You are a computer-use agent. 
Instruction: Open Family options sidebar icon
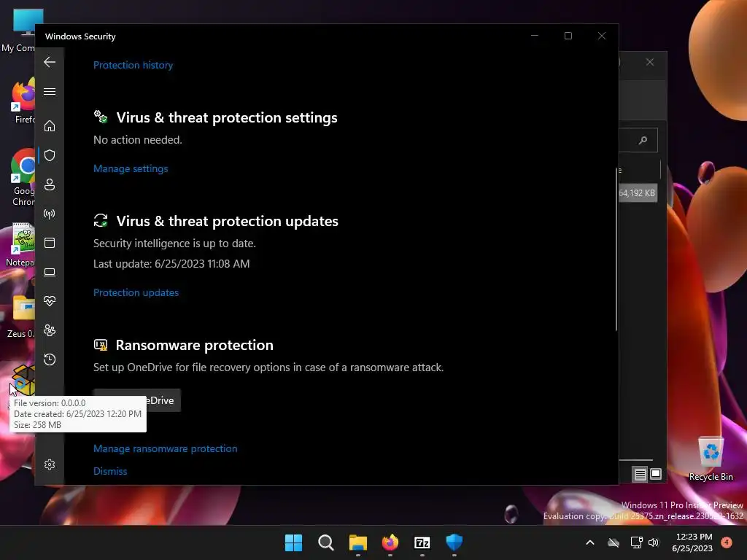(x=50, y=330)
